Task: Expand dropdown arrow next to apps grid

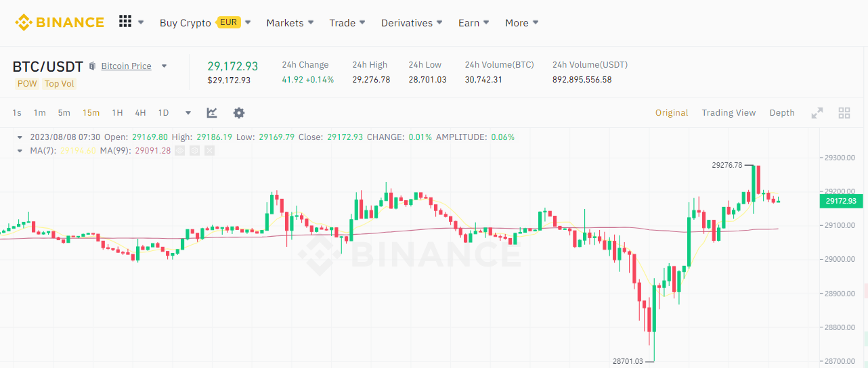Action: pos(141,22)
